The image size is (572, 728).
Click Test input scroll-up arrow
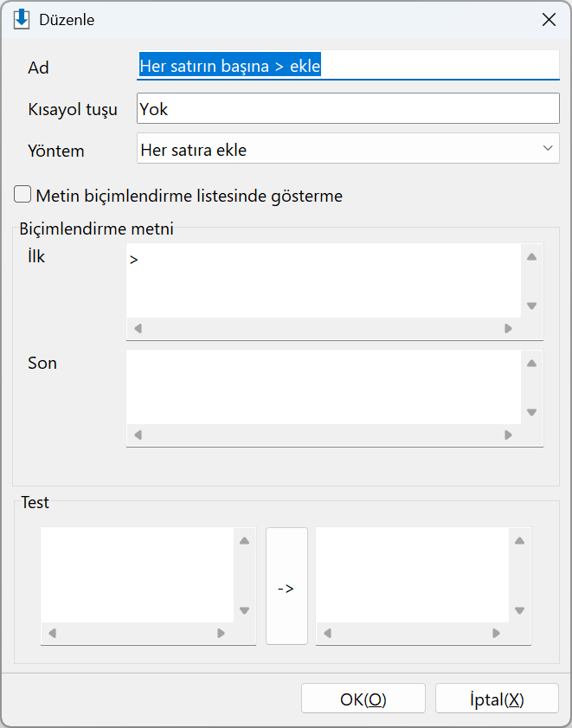coord(244,540)
